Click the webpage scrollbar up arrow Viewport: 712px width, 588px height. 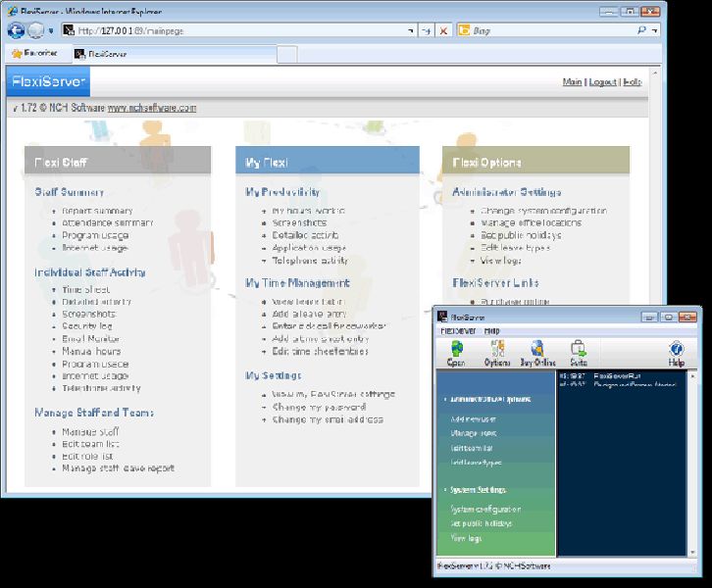(655, 73)
